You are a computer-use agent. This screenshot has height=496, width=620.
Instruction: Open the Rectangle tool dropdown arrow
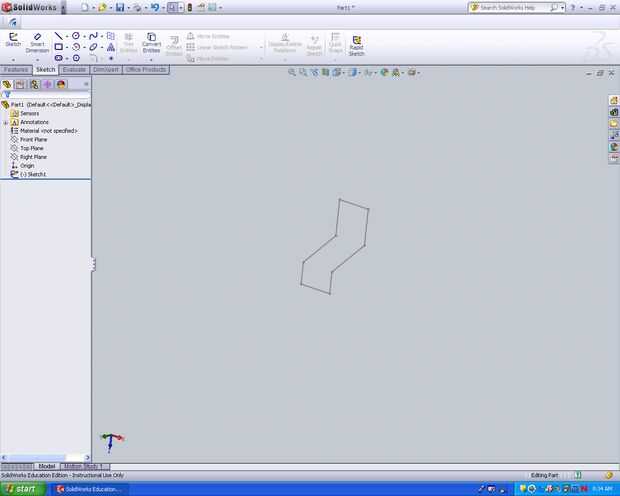pyautogui.click(x=66, y=47)
